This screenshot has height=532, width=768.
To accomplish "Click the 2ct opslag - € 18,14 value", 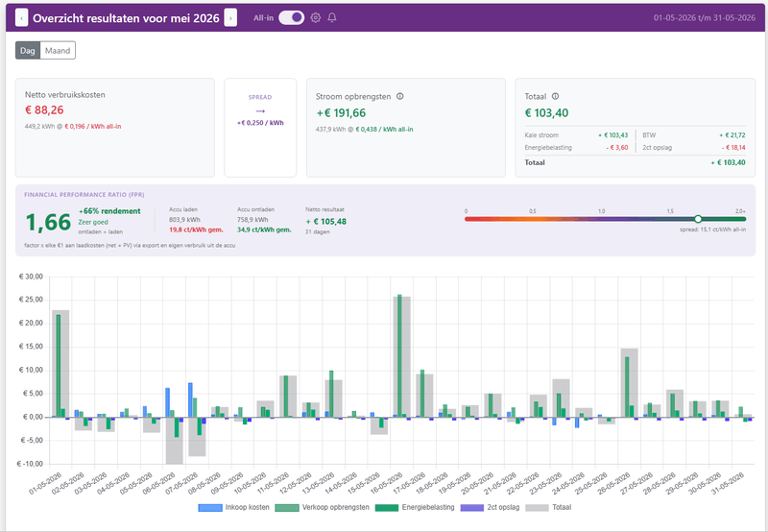I will [733, 148].
